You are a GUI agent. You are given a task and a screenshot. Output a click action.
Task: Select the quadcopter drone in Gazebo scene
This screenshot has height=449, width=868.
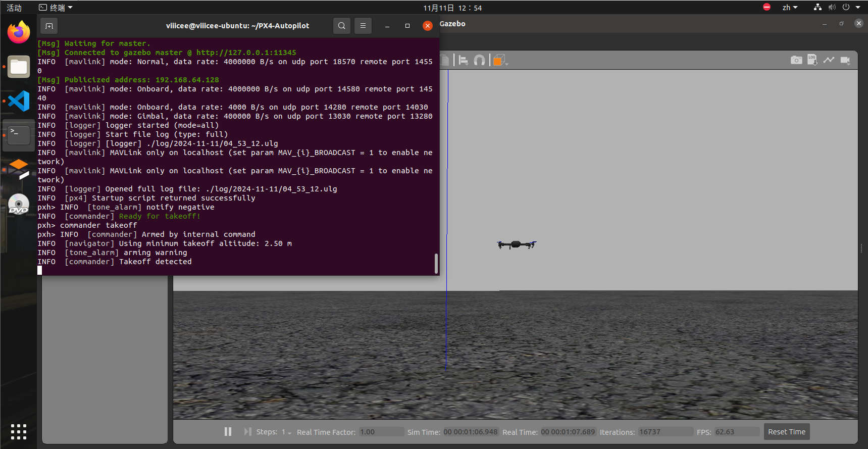coord(516,244)
